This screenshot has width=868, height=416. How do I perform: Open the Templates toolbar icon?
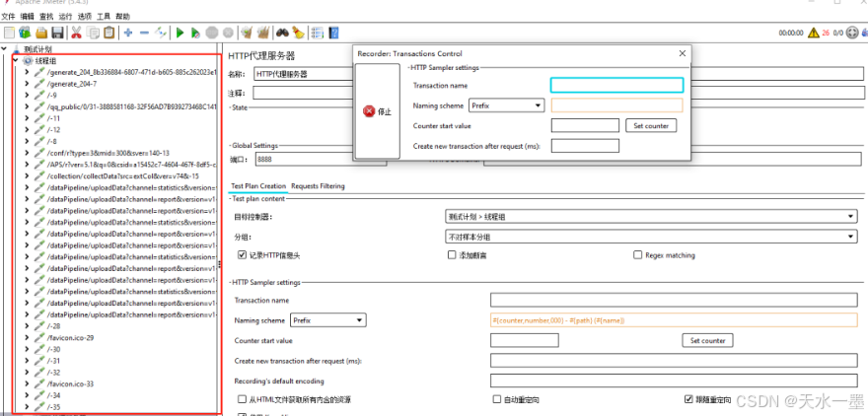[x=25, y=33]
